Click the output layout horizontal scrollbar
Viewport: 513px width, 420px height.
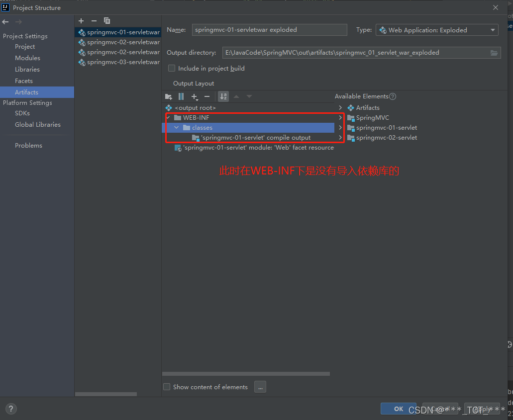coord(246,374)
